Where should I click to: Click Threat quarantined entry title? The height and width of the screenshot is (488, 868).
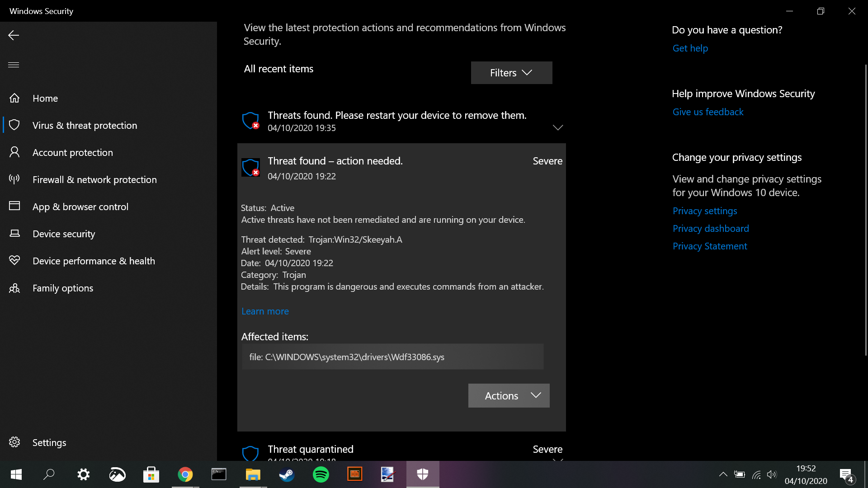pos(311,449)
